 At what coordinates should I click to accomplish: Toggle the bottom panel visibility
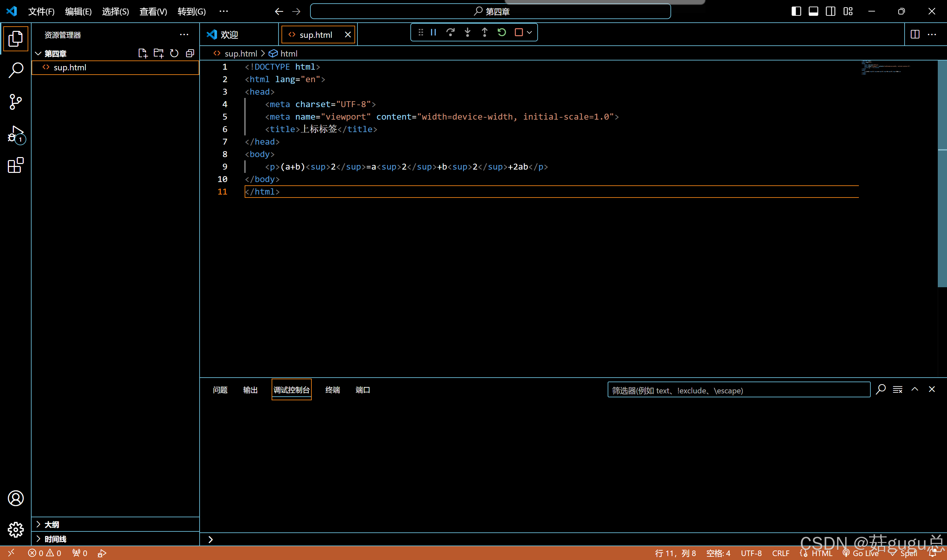(813, 11)
